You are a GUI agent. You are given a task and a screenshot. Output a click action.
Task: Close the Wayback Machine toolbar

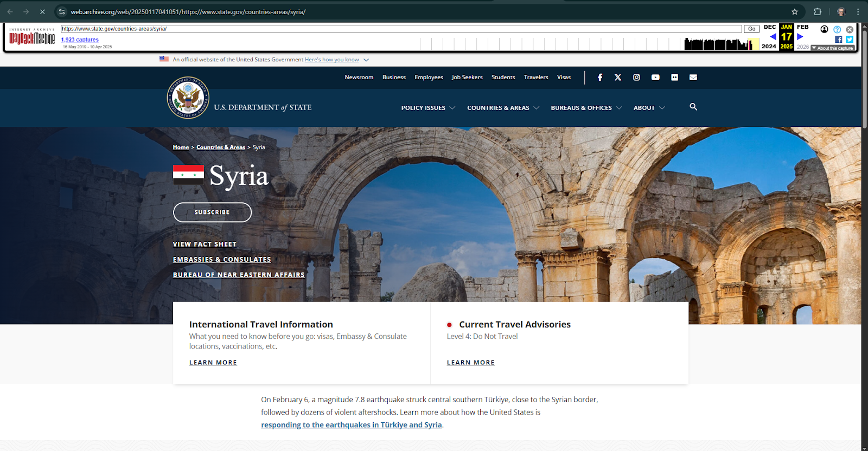click(x=850, y=29)
